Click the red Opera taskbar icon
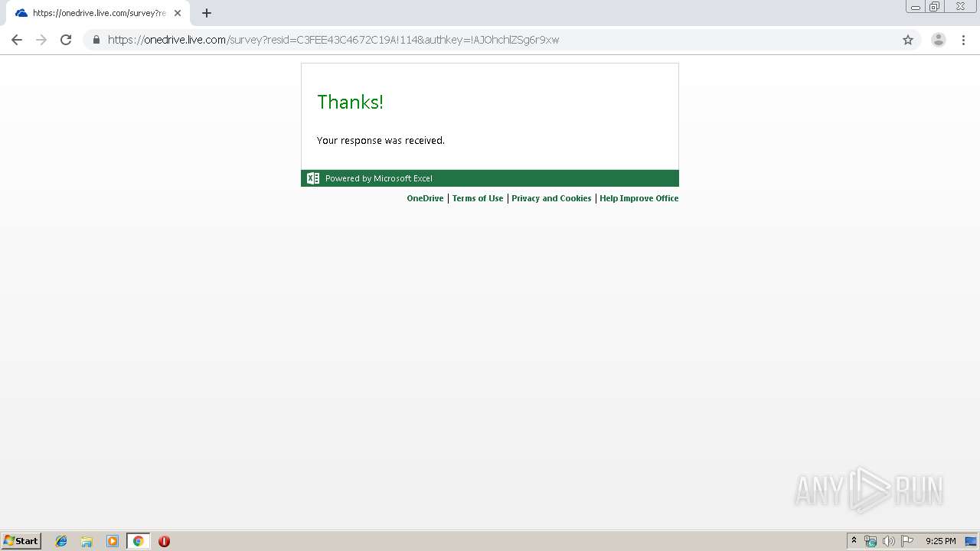The height and width of the screenshot is (551, 980). point(164,541)
